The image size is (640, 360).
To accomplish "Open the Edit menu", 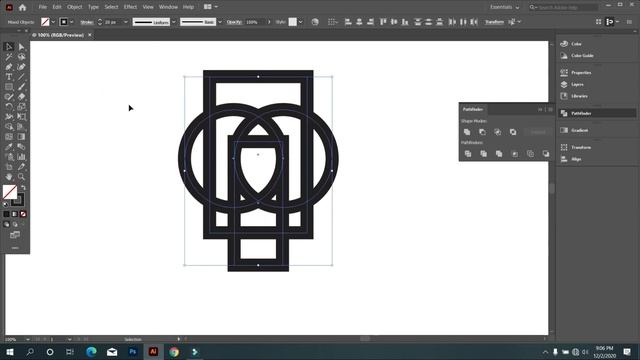I will click(x=57, y=7).
